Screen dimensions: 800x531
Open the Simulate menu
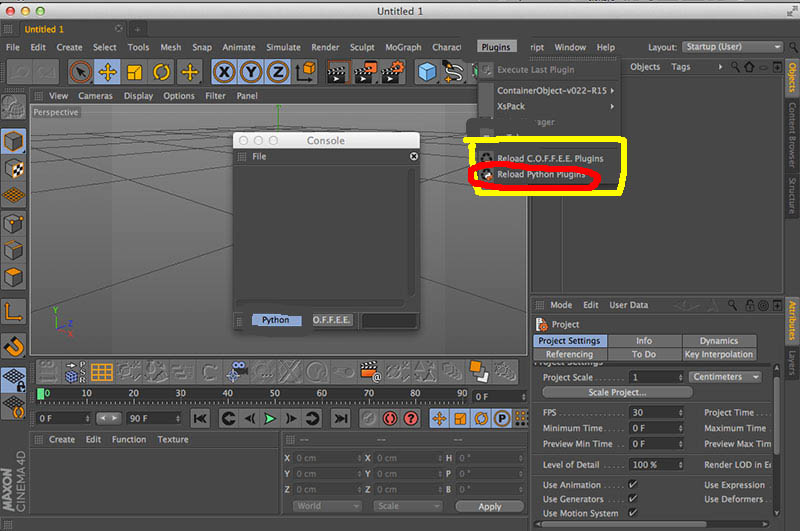(x=283, y=47)
